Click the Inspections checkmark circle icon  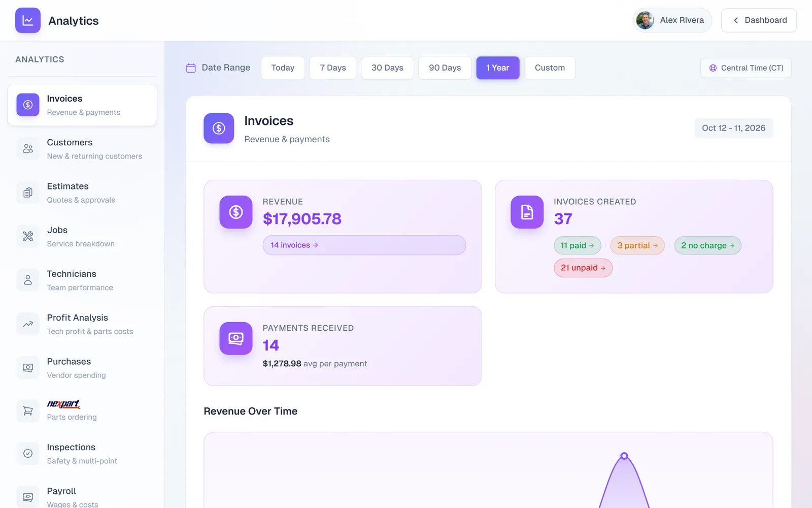point(28,454)
